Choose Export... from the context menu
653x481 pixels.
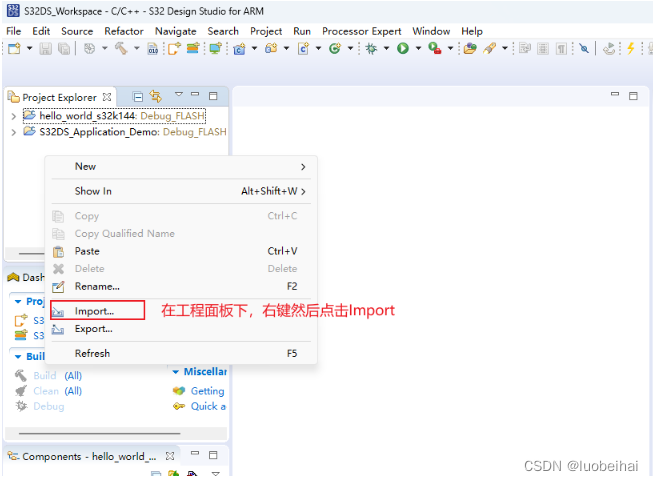coord(181,329)
